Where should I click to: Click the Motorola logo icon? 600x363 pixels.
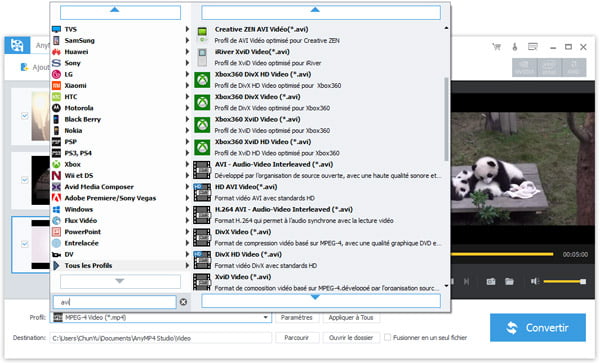coord(56,108)
